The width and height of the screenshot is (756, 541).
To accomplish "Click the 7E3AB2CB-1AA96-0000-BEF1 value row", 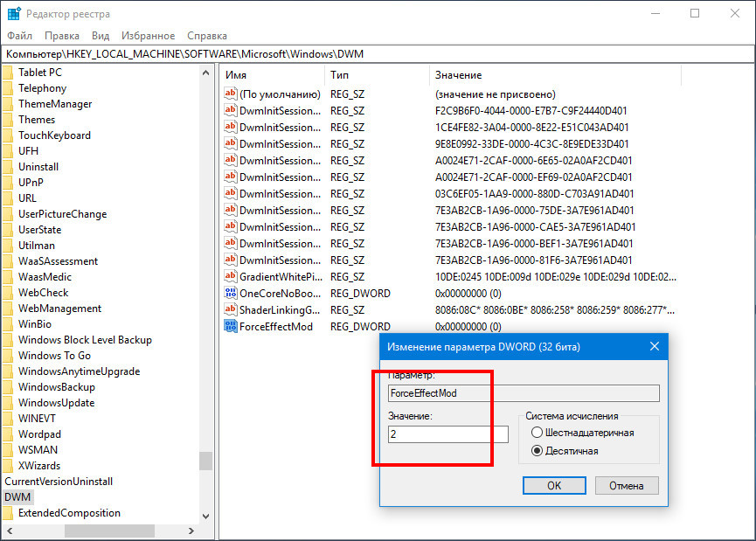I will 534,244.
